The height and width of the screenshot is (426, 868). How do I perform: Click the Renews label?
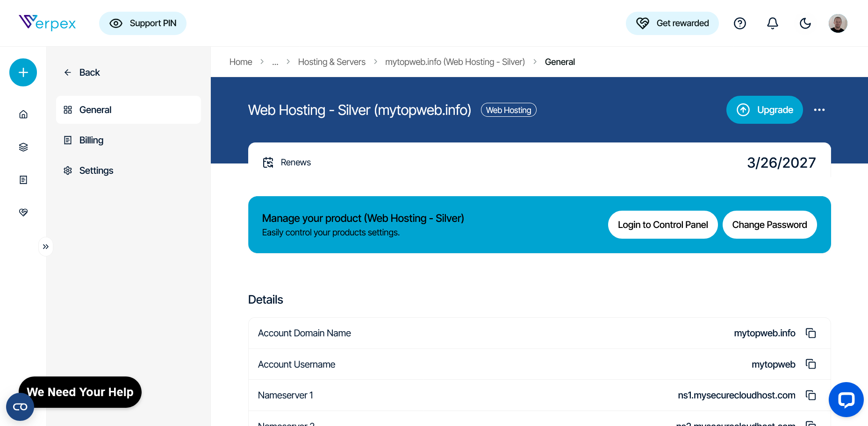pos(296,163)
